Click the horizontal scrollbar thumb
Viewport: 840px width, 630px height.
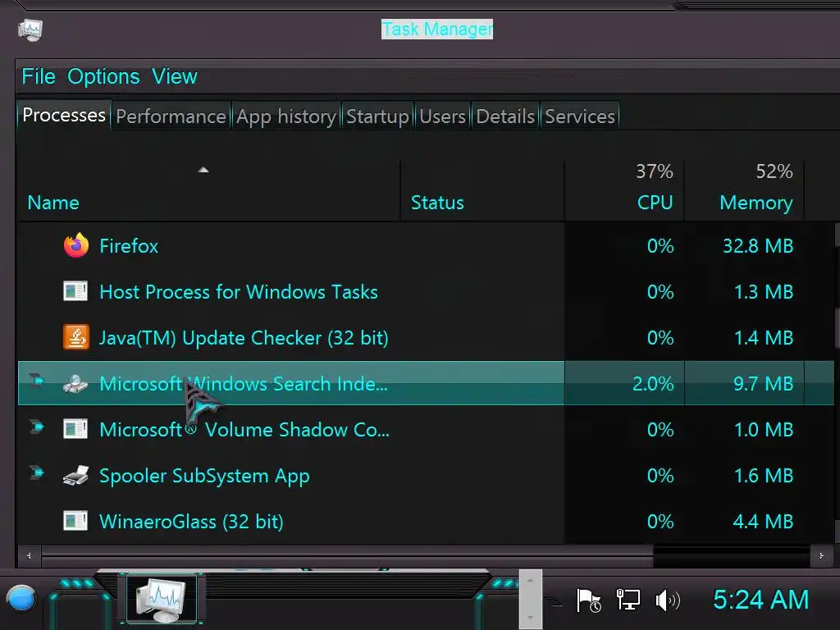point(347,555)
